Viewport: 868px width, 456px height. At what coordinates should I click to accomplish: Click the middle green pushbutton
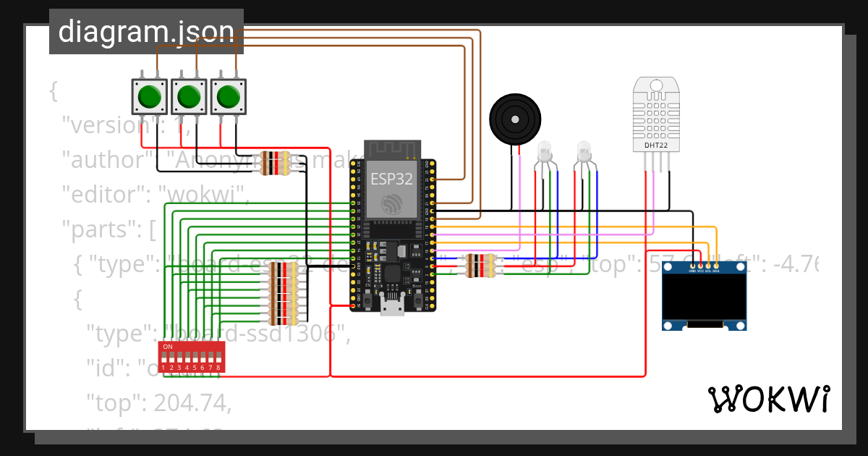point(188,95)
